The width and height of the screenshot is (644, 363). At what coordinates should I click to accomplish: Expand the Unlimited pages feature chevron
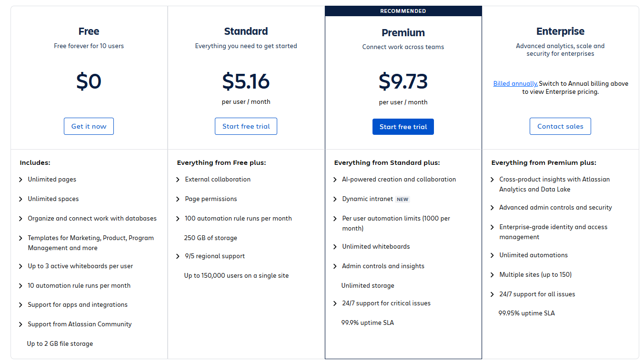pos(21,180)
